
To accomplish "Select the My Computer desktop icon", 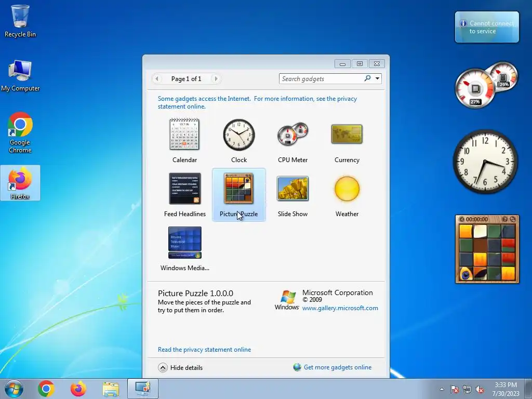I will 20,76.
